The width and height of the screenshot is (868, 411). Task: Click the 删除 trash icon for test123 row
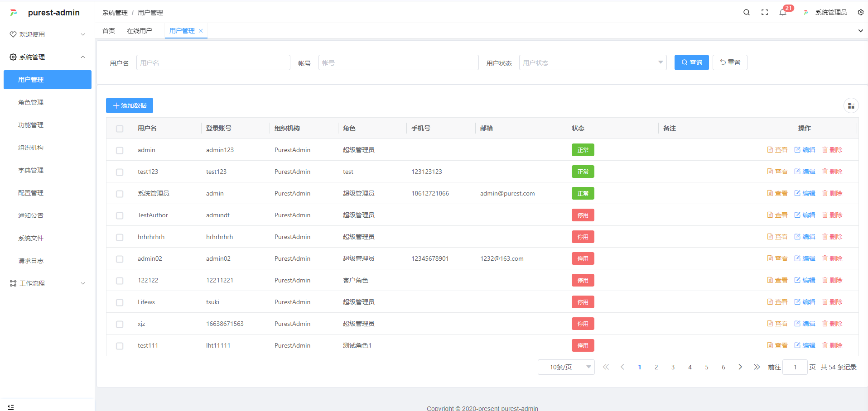pyautogui.click(x=825, y=172)
